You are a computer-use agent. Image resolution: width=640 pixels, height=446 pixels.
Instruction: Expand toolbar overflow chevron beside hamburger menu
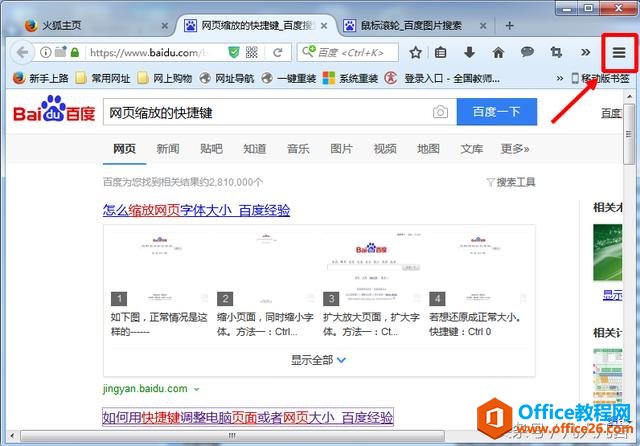[x=585, y=52]
